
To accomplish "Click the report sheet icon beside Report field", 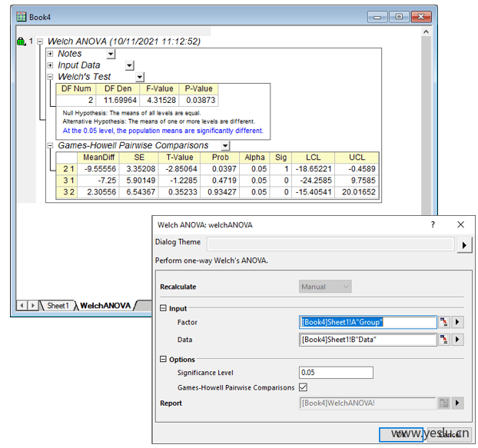I will (x=444, y=403).
